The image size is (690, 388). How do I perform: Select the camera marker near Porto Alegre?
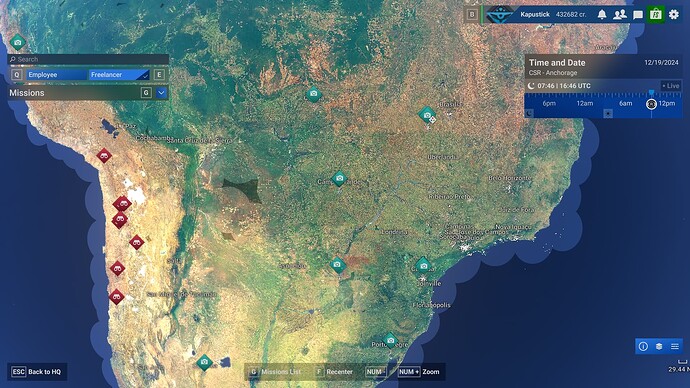(x=390, y=340)
